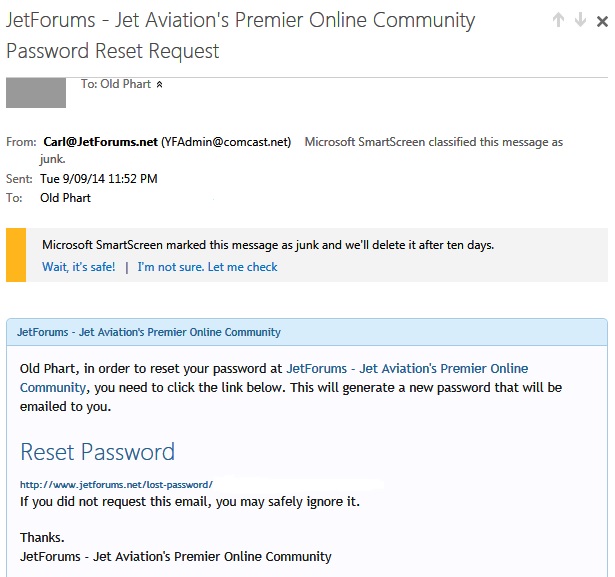615x577 pixels.
Task: Click the sent date Tue 9/09/14 11:52 PM
Action: tap(98, 179)
